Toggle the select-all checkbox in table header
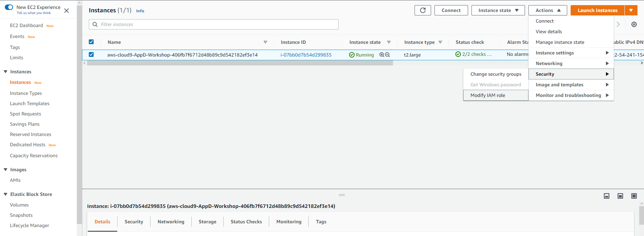This screenshot has height=236, width=644. 91,42
